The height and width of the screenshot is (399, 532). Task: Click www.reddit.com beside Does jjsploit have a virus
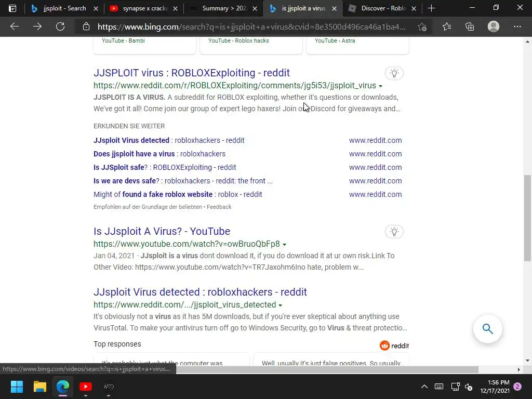(x=375, y=154)
